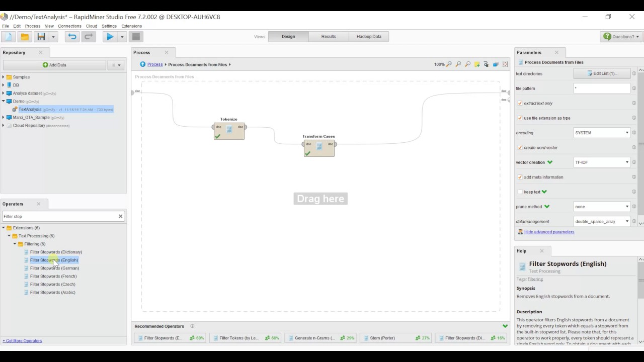Click info icon for file pattern
The image size is (644, 362).
(x=634, y=88)
